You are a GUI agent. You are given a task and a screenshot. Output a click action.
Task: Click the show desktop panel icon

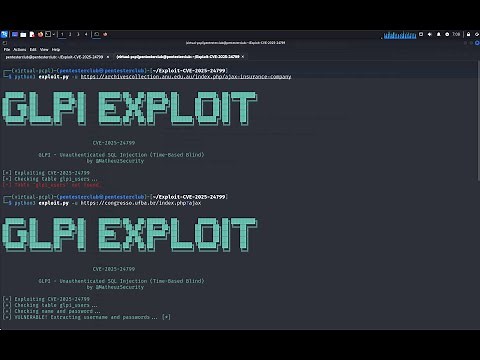15,34
